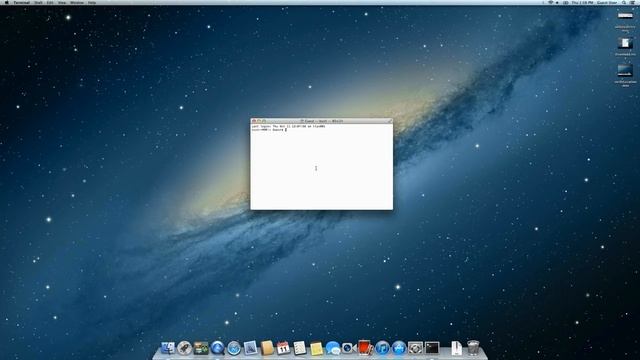
Task: Click full-screen arrows in Terminal title bar
Action: [389, 121]
